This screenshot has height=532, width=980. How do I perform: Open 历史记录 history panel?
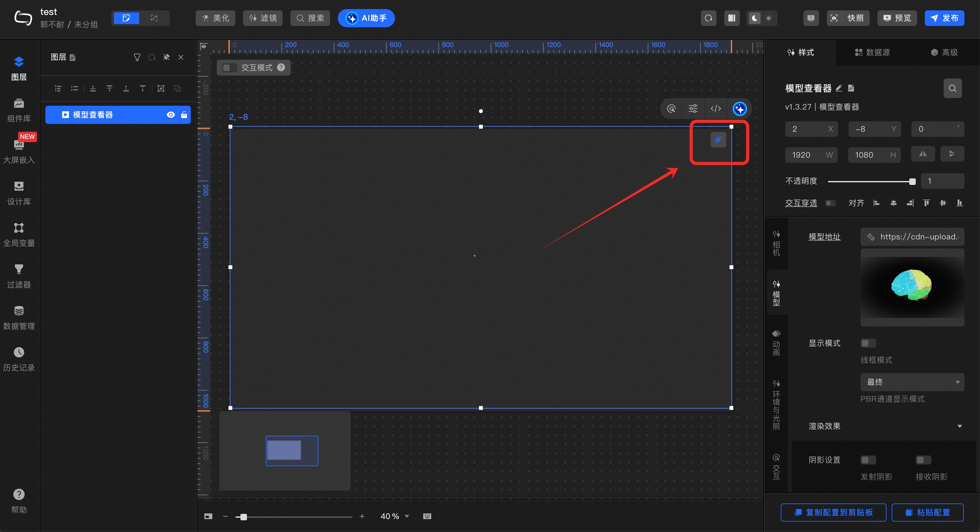pos(18,359)
